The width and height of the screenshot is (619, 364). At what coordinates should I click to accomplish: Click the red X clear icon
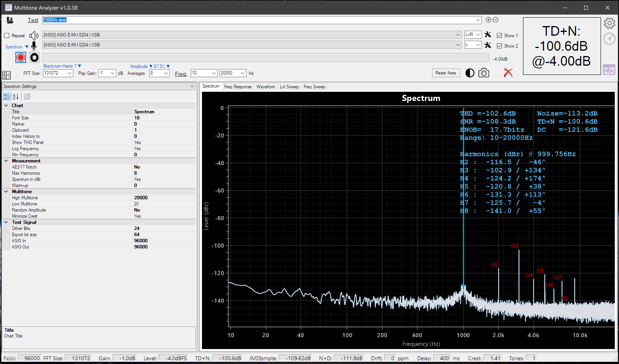pyautogui.click(x=508, y=73)
